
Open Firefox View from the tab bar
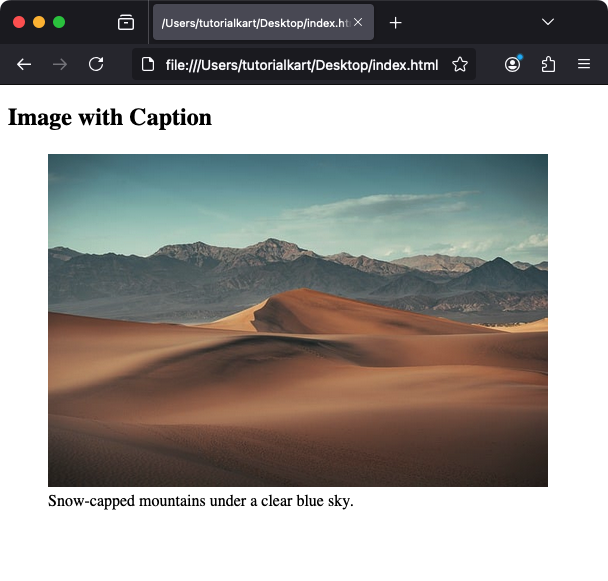pyautogui.click(x=126, y=22)
